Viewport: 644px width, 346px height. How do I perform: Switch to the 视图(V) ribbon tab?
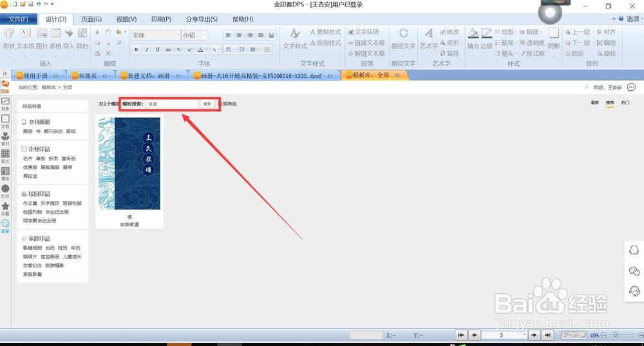126,19
